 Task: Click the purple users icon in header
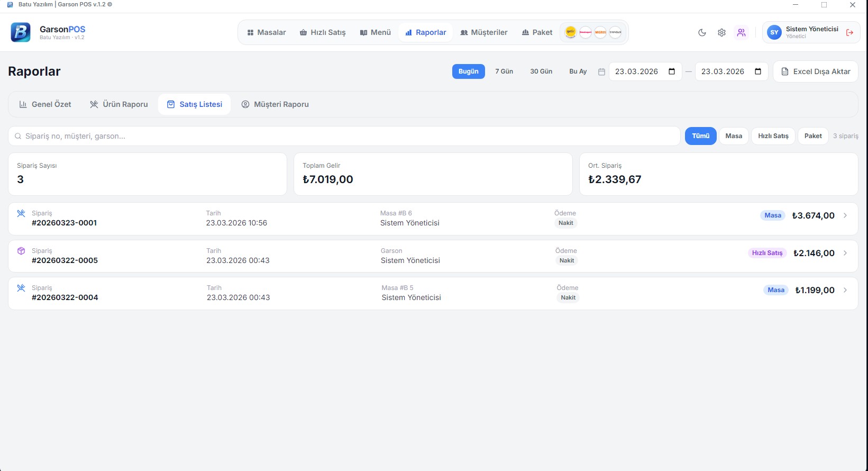point(741,32)
